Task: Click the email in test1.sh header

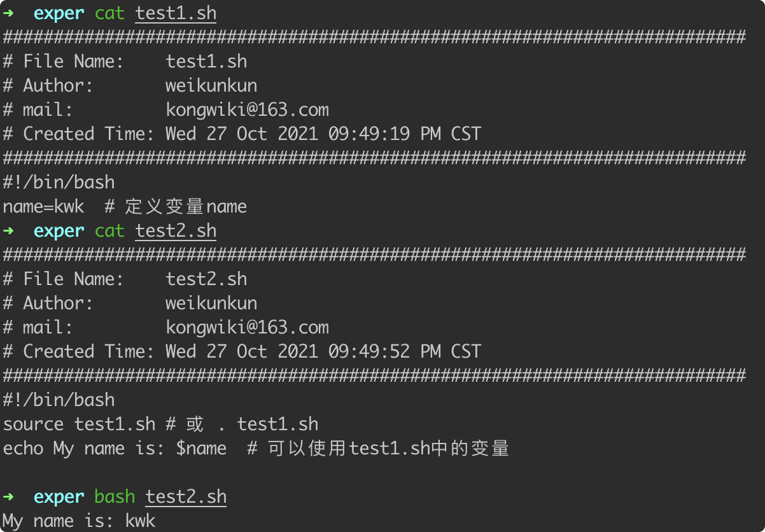Action: click(x=247, y=110)
